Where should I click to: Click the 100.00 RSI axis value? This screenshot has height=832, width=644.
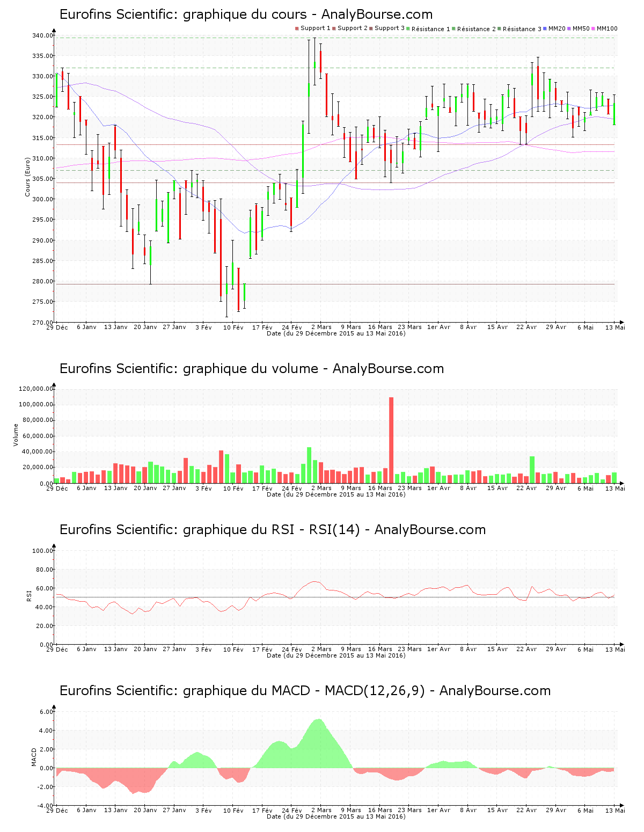[42, 551]
